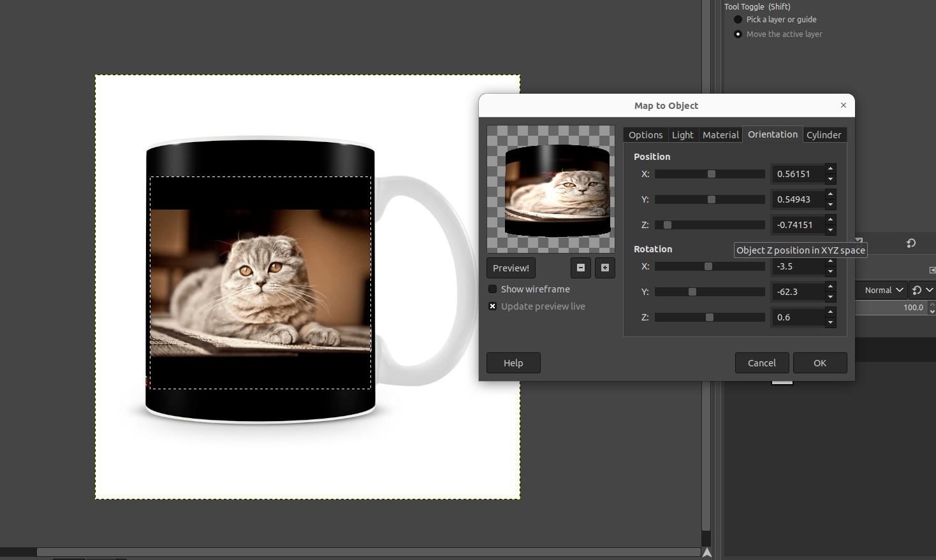936x560 pixels.
Task: Zoom in the Map to Object preview
Action: (x=605, y=268)
